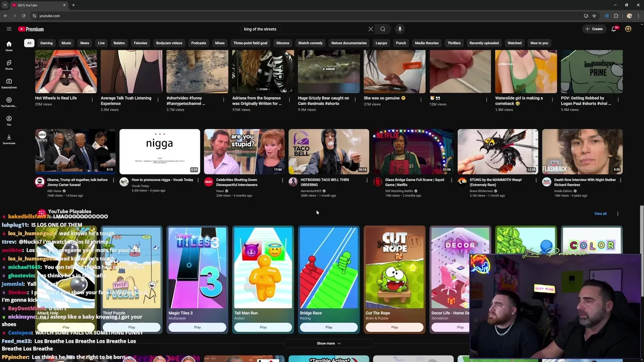
Task: Open more options for Hot Wheels in Real Life
Action: [92, 100]
